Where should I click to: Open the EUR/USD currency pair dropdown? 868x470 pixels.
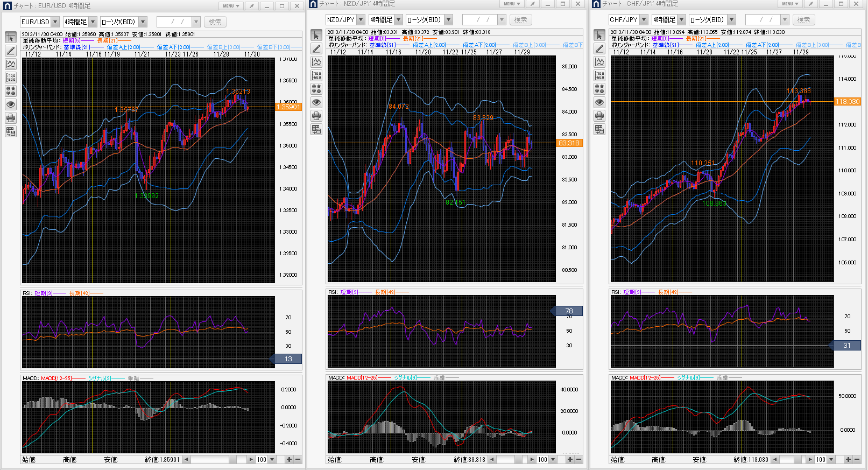click(55, 22)
